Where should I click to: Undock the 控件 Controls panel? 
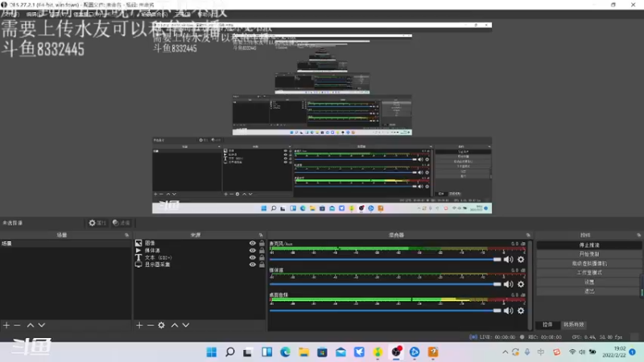click(x=638, y=235)
